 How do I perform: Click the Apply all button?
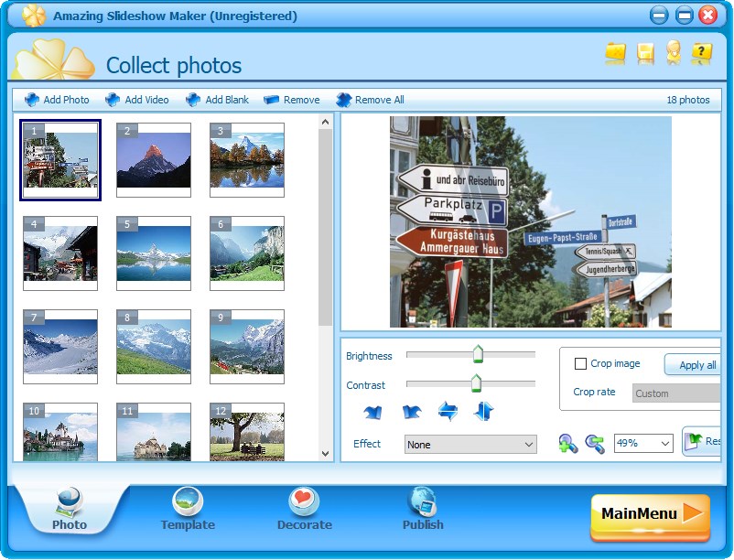tap(693, 365)
